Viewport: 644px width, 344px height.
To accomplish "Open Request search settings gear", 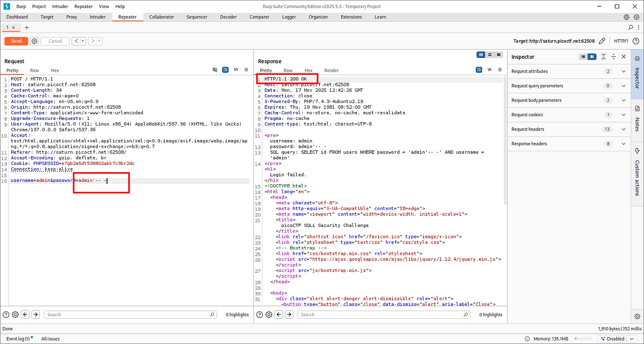I will 15,314.
